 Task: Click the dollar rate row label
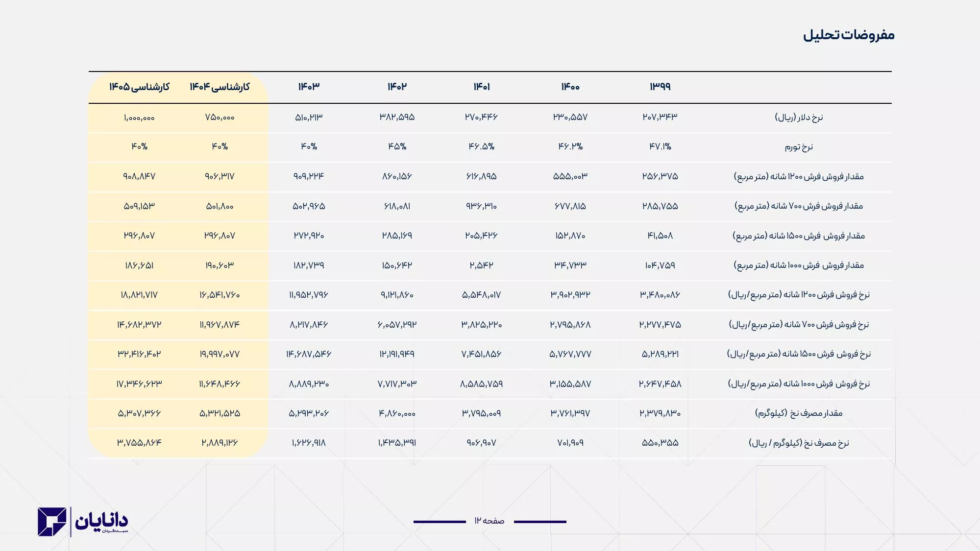pos(799,118)
